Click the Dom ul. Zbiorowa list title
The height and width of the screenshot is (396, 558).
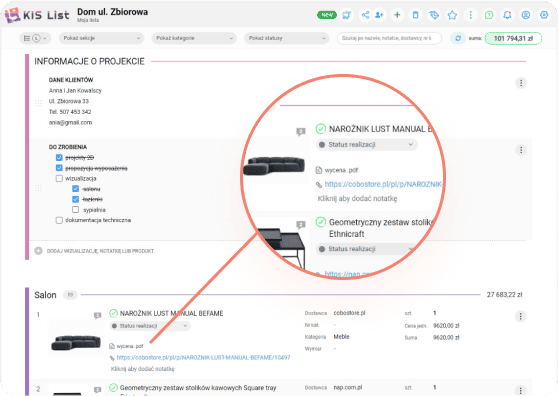[x=112, y=12]
